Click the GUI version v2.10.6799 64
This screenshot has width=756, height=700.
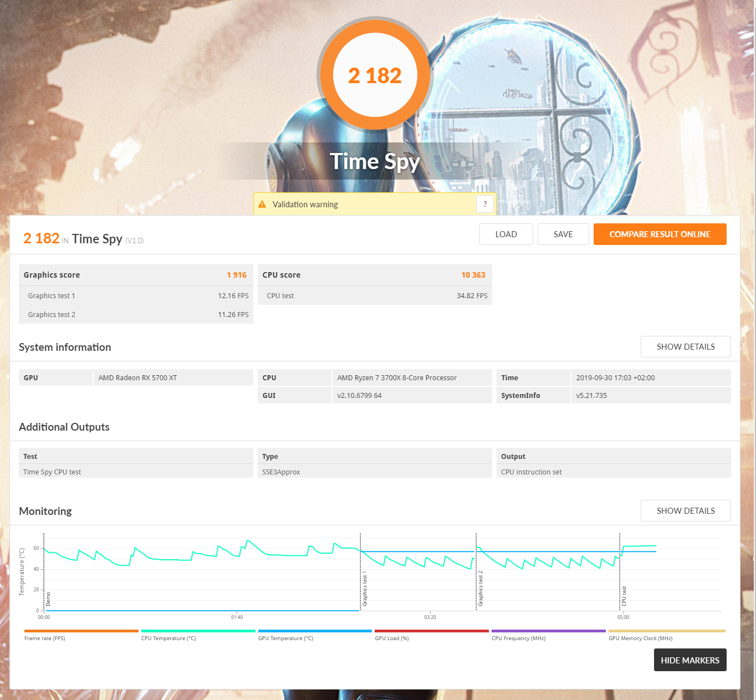[359, 395]
